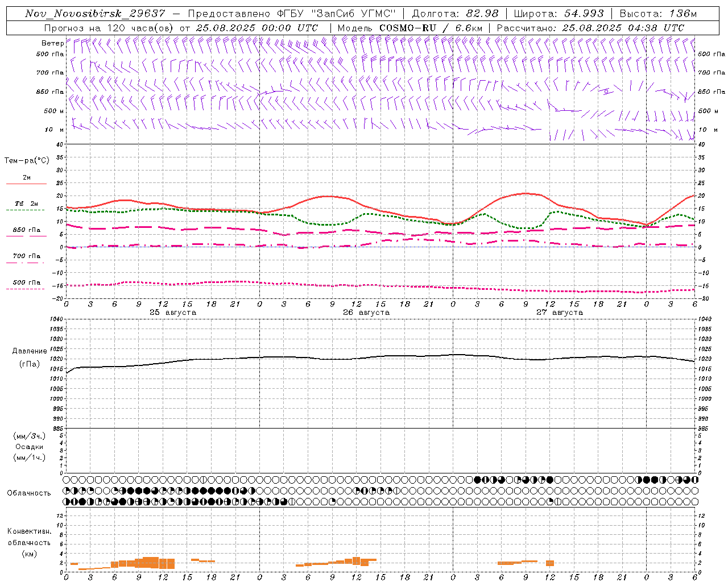Click the 'Рассчитано: 25.08.2025 04:38 UTC' timestamp
Viewport: 728px width, 582px height.
click(590, 28)
